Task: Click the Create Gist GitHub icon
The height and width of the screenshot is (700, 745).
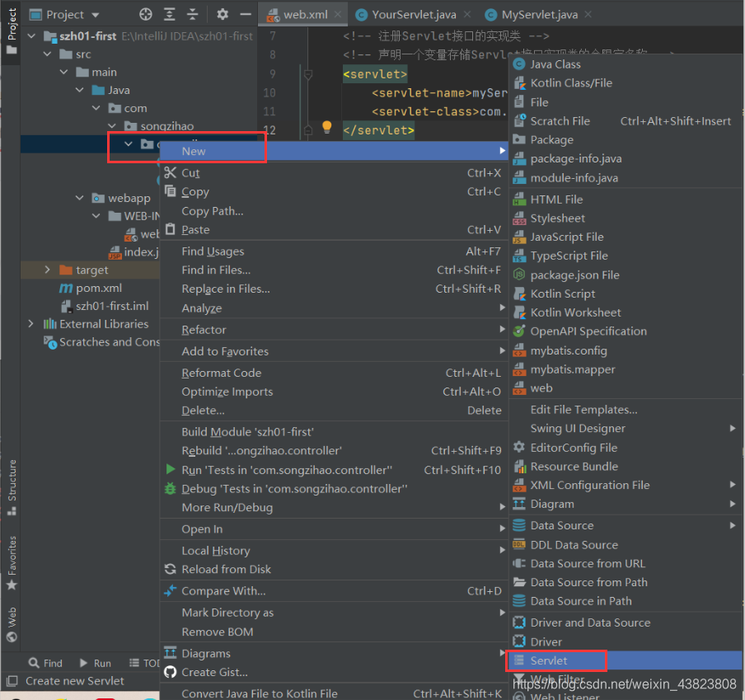Action: point(170,672)
